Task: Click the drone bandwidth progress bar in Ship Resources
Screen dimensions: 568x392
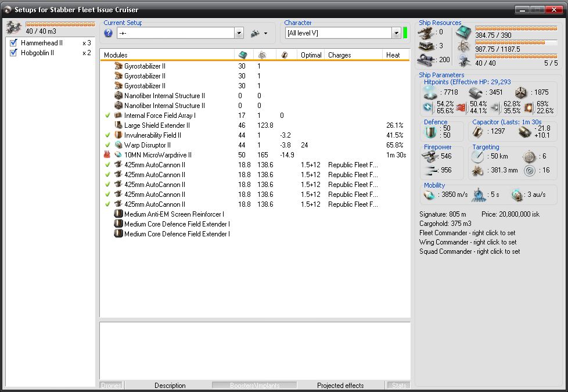Action: 516,56
